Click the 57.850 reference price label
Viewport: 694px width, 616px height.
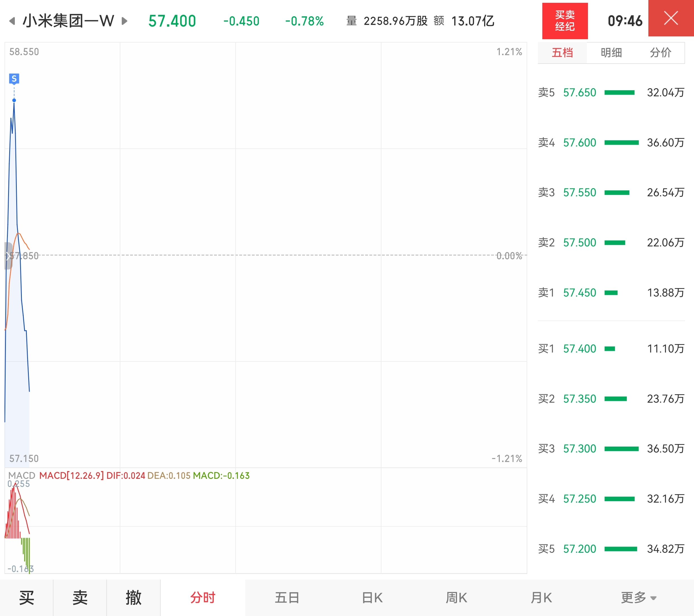[x=24, y=256]
